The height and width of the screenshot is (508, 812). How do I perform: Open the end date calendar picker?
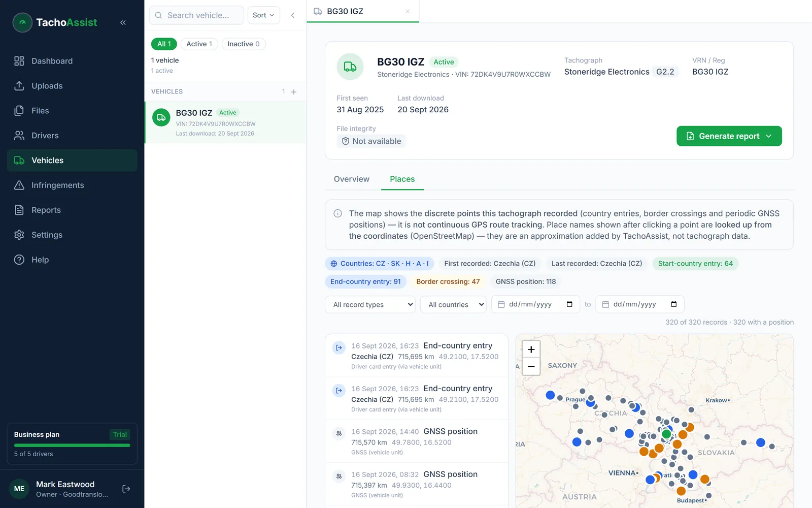[x=674, y=304]
